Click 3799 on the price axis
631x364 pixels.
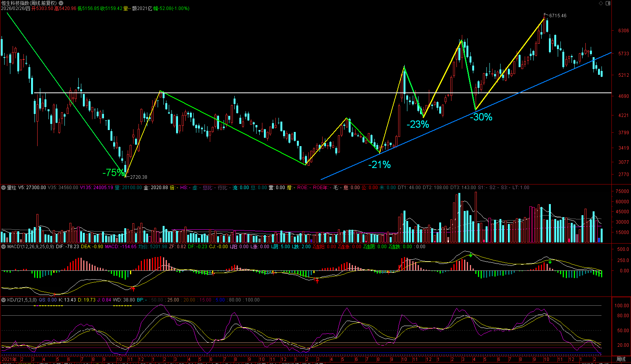tap(623, 133)
